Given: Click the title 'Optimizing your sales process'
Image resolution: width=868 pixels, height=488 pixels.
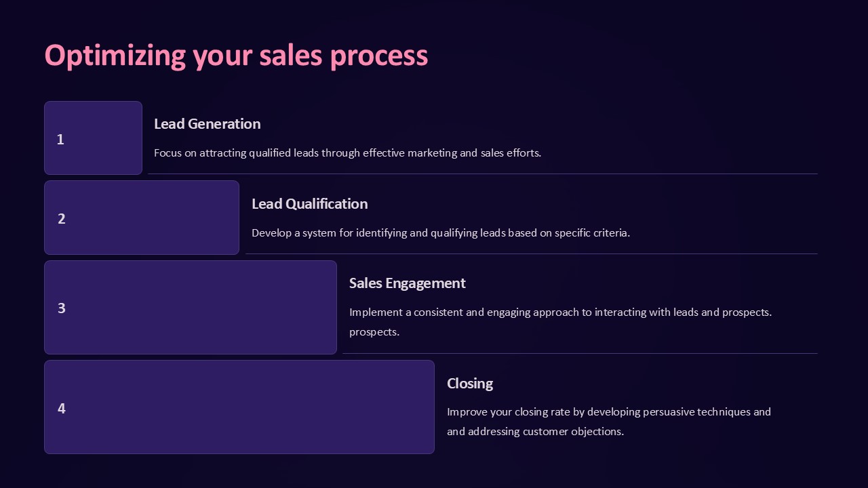Looking at the screenshot, I should (x=236, y=56).
